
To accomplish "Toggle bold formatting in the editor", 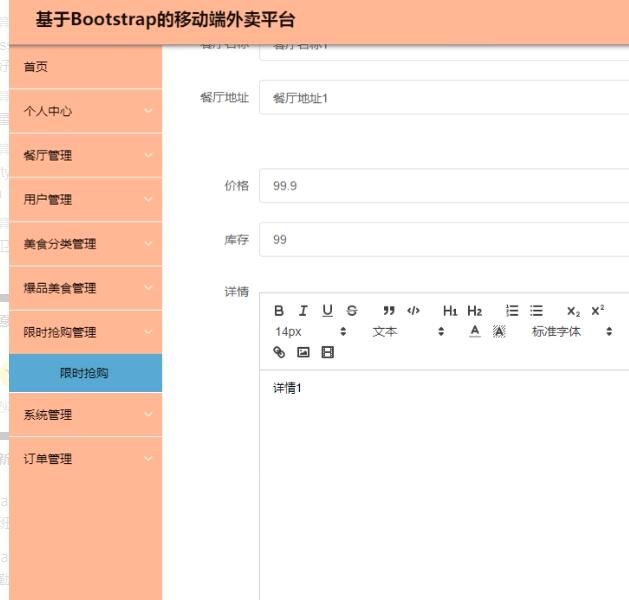I will pos(279,311).
